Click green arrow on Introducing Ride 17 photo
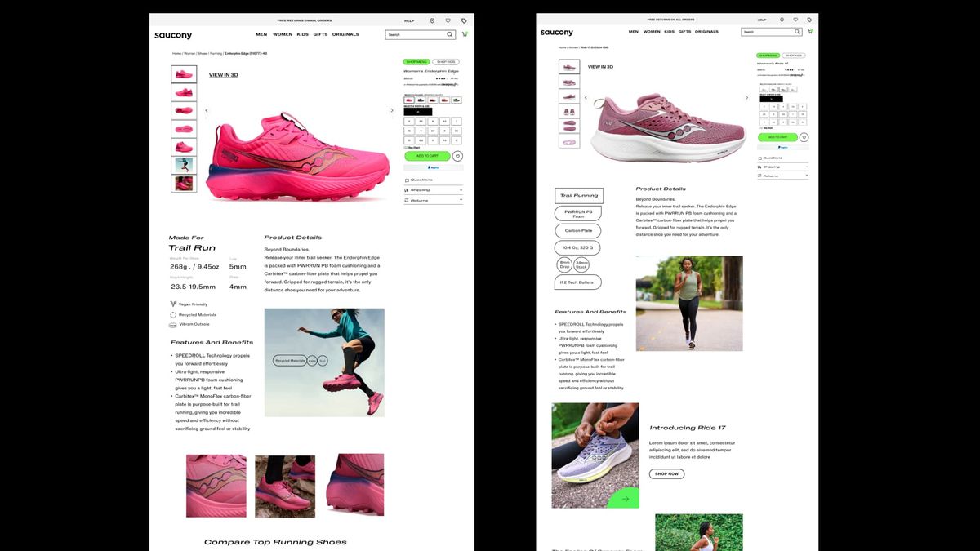Viewport: 980px width, 551px height. (x=626, y=498)
